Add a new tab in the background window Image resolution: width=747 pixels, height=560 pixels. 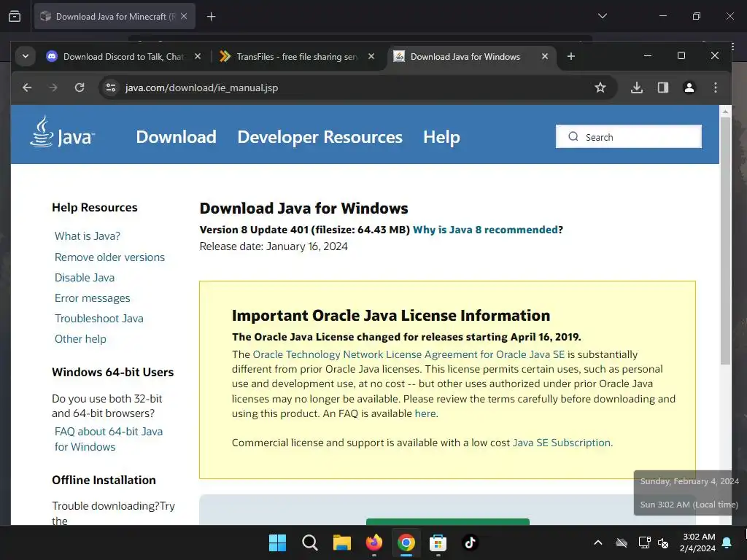coord(211,17)
